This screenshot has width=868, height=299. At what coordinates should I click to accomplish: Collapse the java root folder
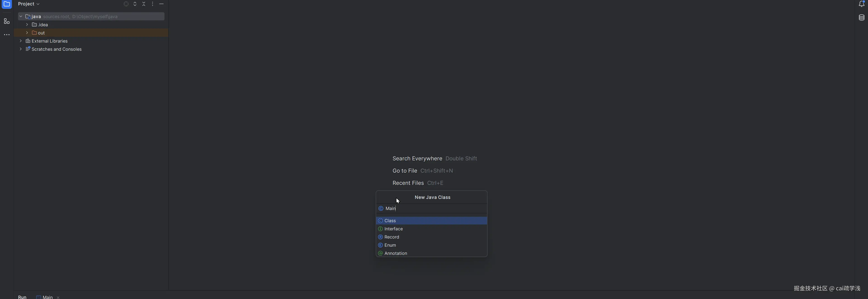[21, 16]
